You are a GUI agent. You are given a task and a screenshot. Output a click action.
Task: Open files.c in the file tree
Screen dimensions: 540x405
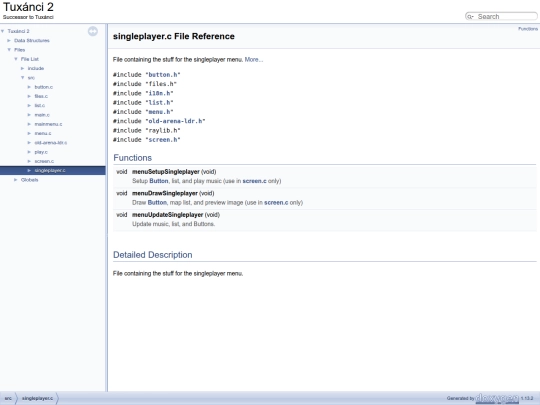point(41,96)
